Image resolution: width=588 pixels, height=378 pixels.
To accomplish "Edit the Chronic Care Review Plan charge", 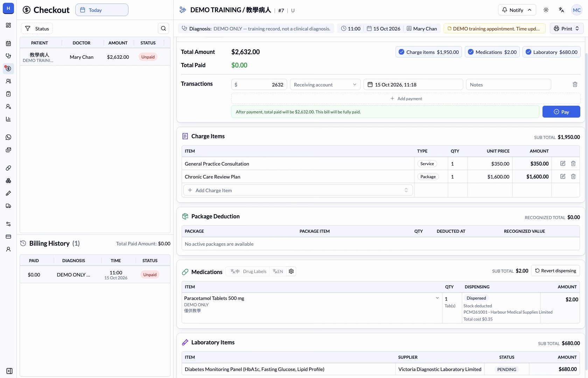I will tap(563, 176).
